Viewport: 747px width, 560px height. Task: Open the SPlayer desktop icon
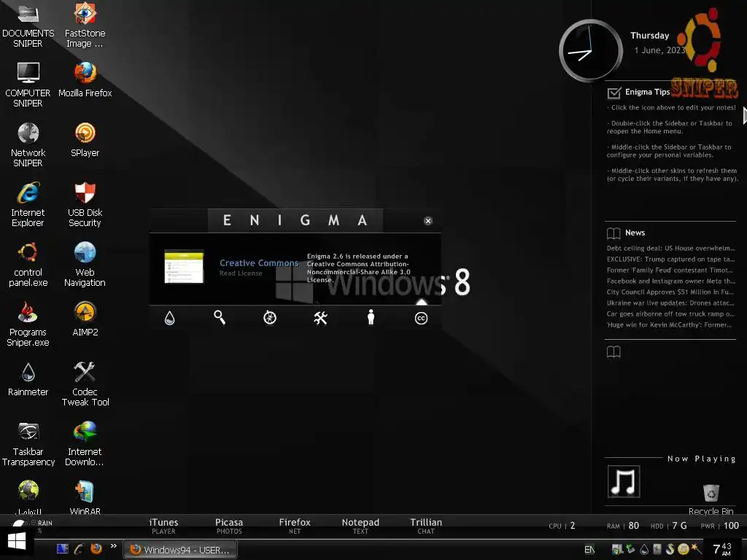point(85,139)
